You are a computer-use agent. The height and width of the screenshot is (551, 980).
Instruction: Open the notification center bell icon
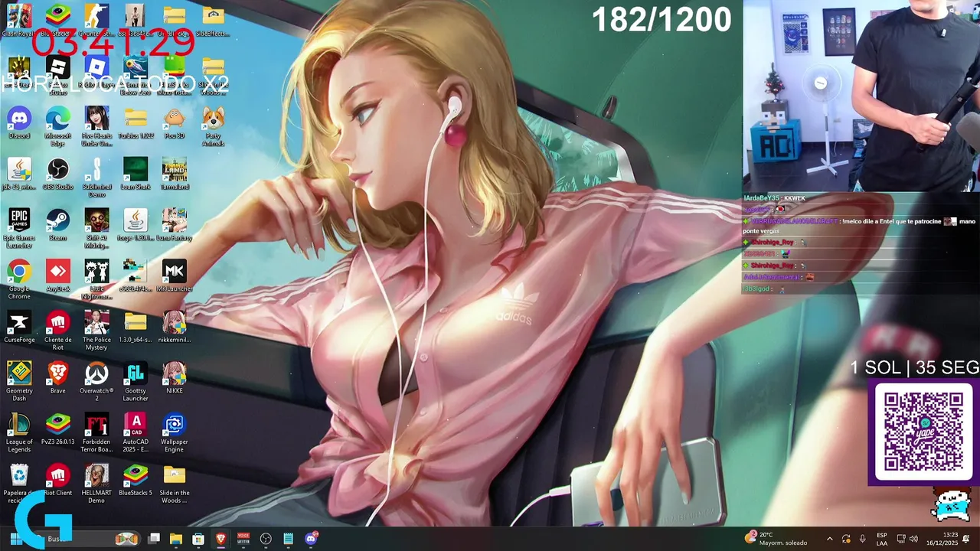click(966, 539)
